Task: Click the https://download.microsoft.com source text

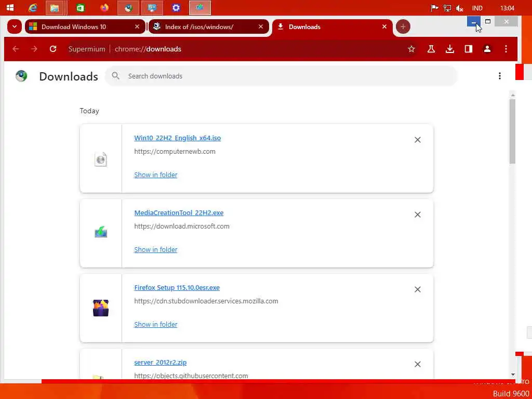Action: tap(181, 226)
